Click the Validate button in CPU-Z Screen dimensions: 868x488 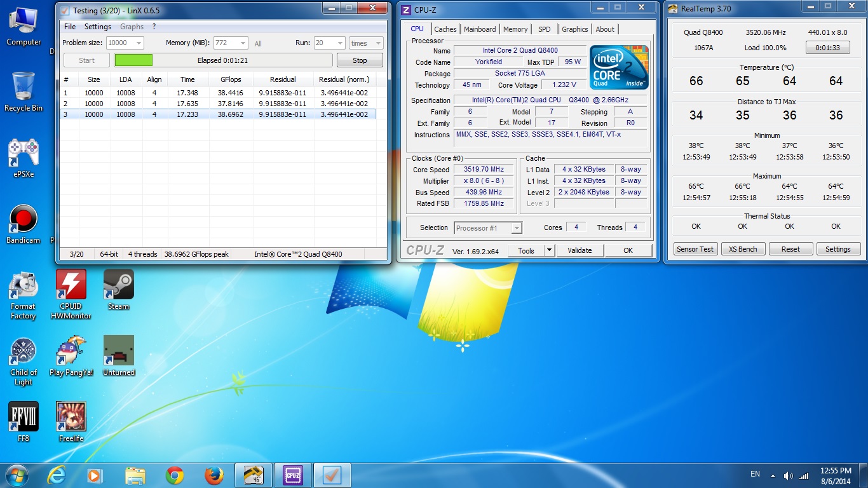pos(580,250)
